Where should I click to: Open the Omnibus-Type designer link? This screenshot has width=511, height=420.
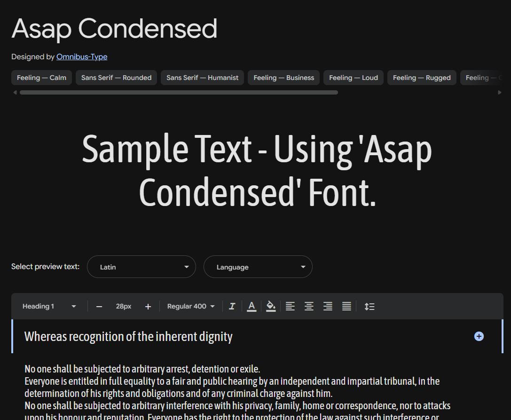click(82, 57)
